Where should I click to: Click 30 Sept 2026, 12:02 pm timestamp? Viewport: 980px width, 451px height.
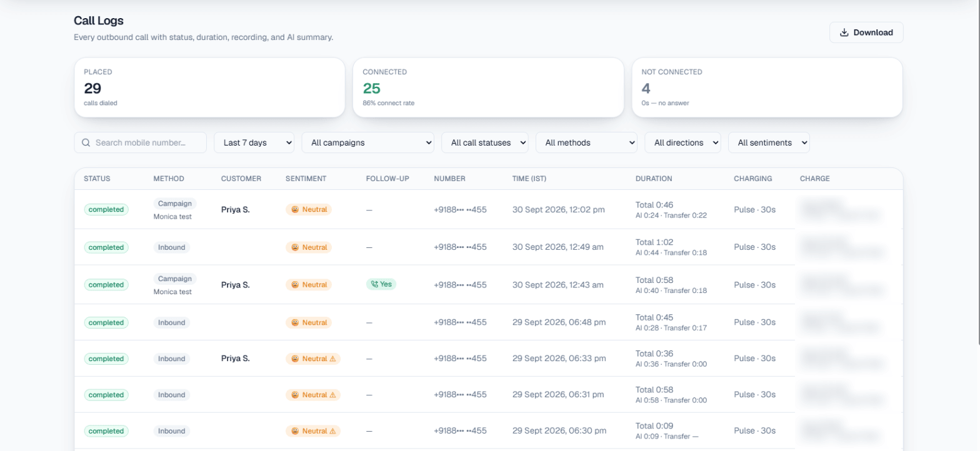(x=559, y=210)
